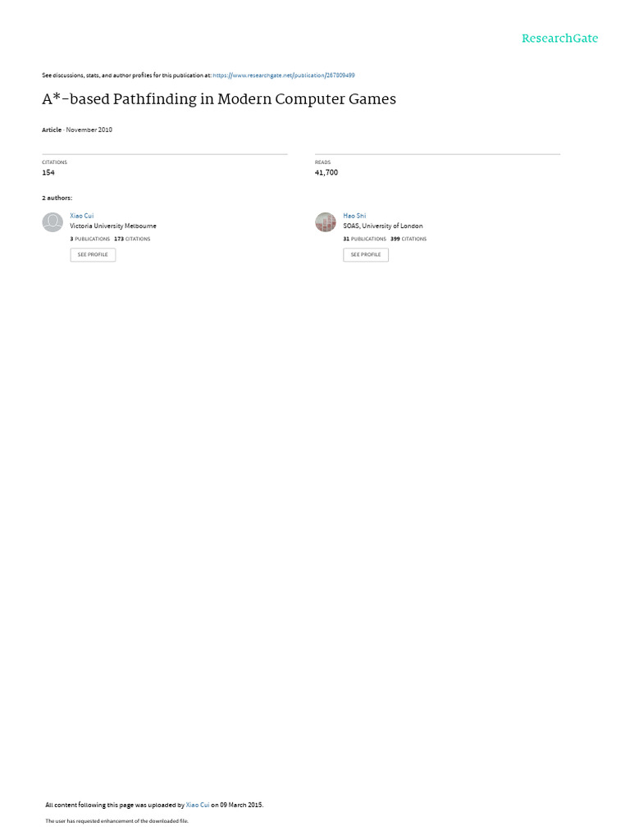Click SEE PROFILE button under Xiao Cui
Viewport: 630px width, 840px height.
pos(93,255)
